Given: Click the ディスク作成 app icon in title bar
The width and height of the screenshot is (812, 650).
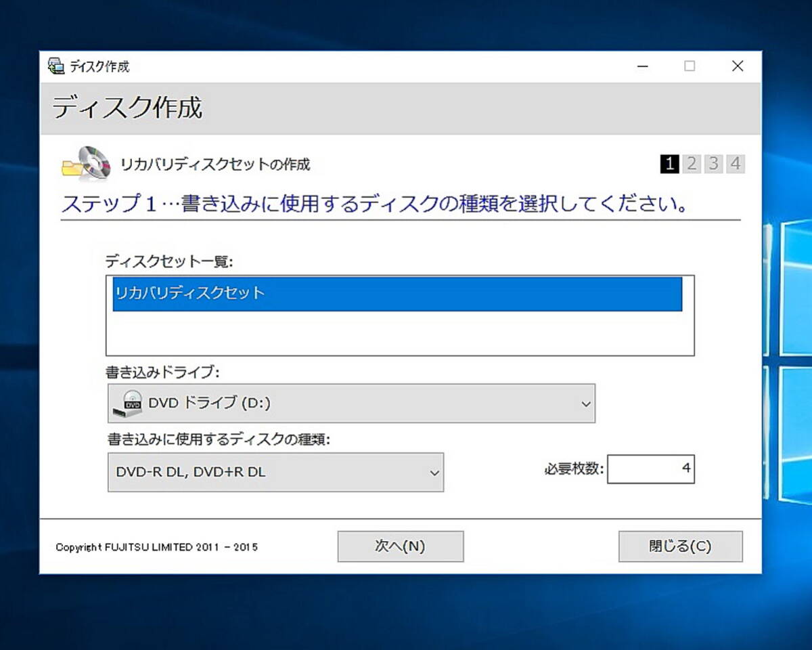Looking at the screenshot, I should 56,66.
